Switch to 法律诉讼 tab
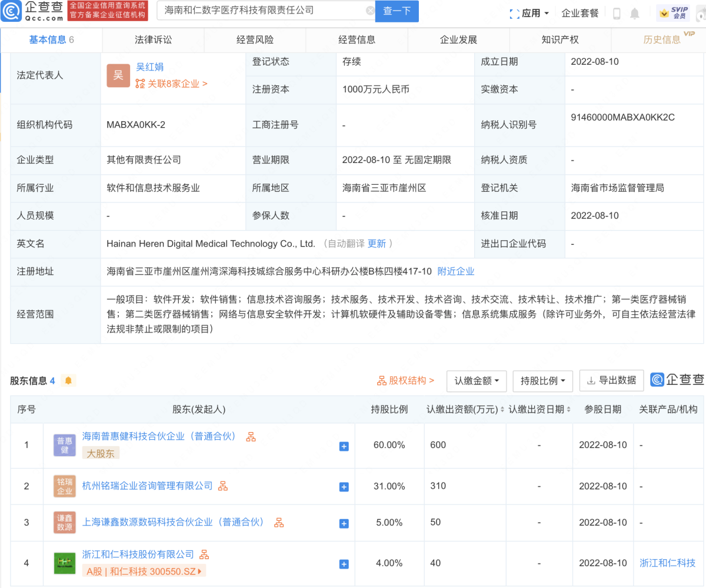Viewport: 706px width, 588px height. click(x=153, y=39)
